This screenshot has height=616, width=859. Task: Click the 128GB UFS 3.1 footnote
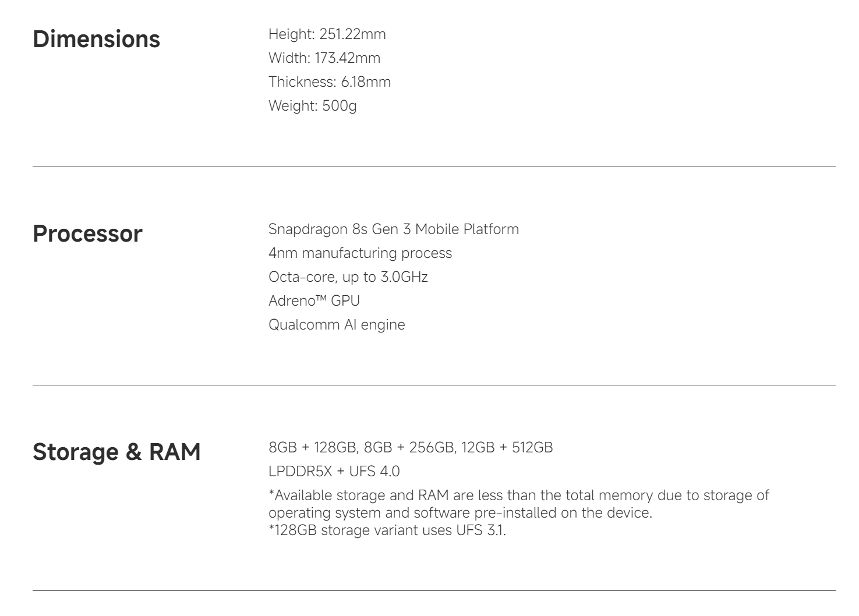[387, 530]
